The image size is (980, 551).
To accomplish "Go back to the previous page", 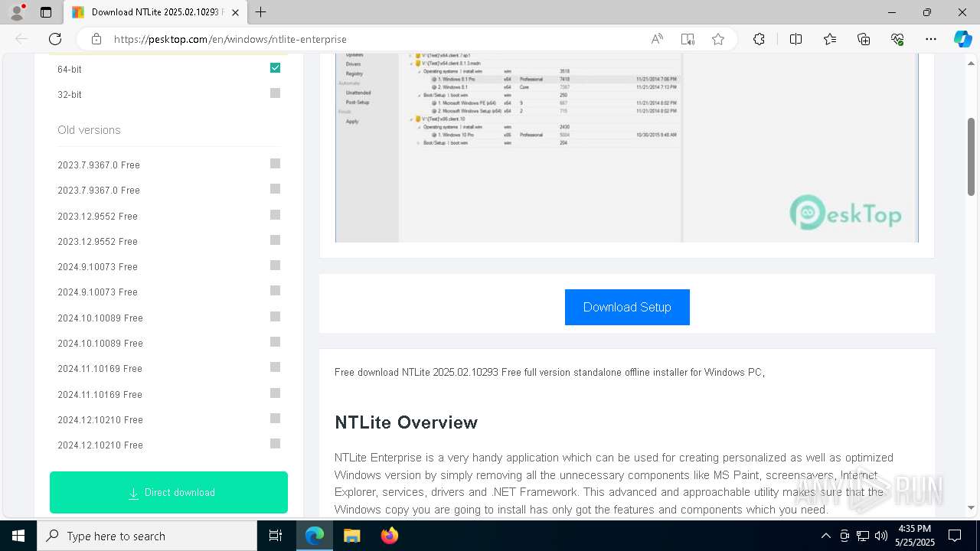I will pos(21,39).
